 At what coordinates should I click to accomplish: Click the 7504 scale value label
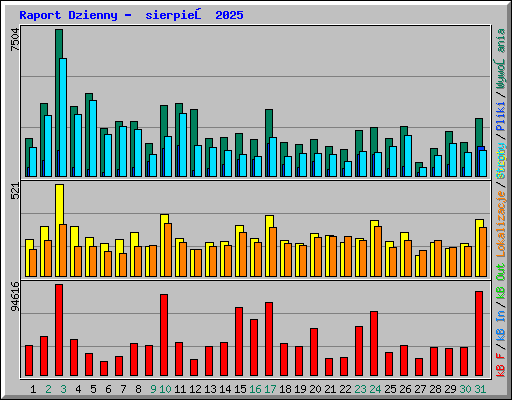coord(15,40)
